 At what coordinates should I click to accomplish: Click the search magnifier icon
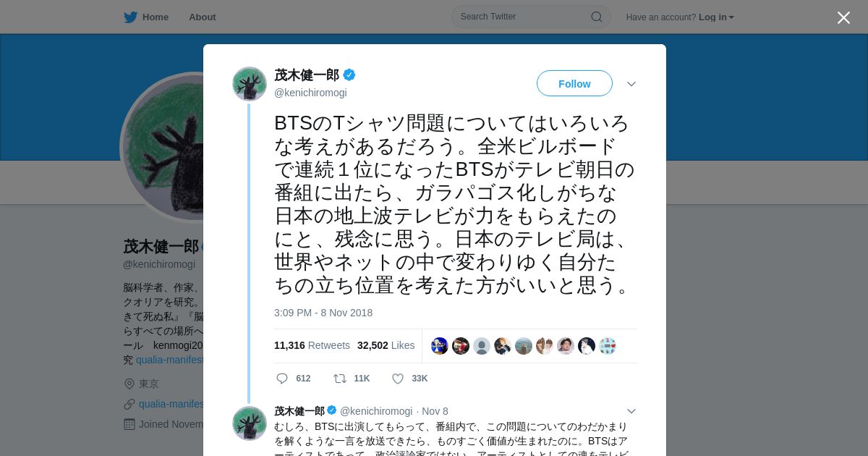pos(597,17)
